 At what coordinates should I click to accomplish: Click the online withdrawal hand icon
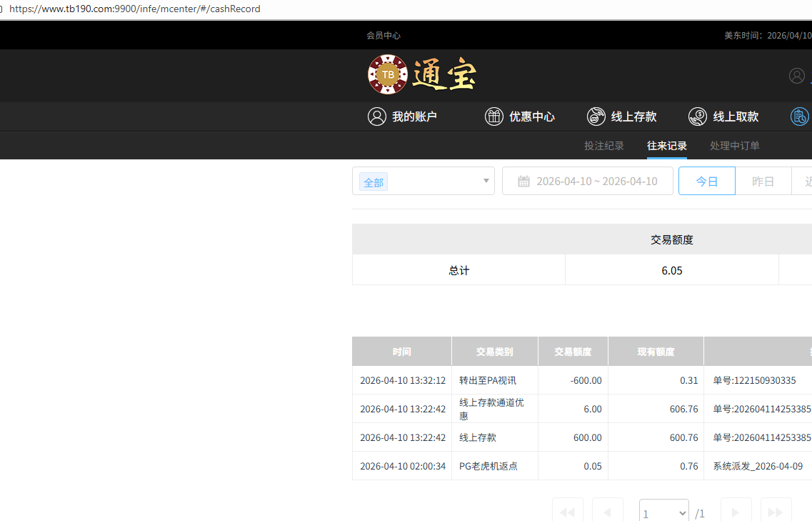point(697,116)
